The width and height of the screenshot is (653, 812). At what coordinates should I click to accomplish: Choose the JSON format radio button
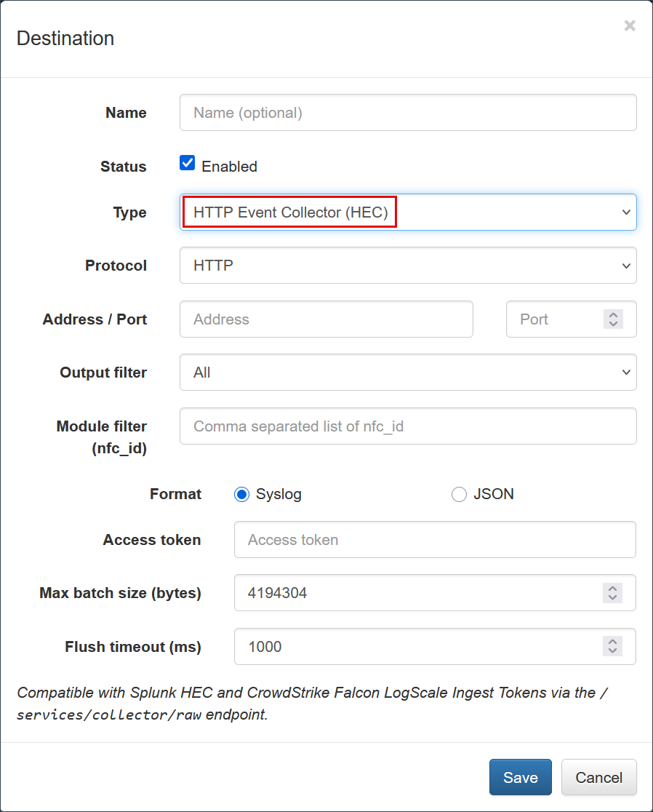(x=459, y=495)
